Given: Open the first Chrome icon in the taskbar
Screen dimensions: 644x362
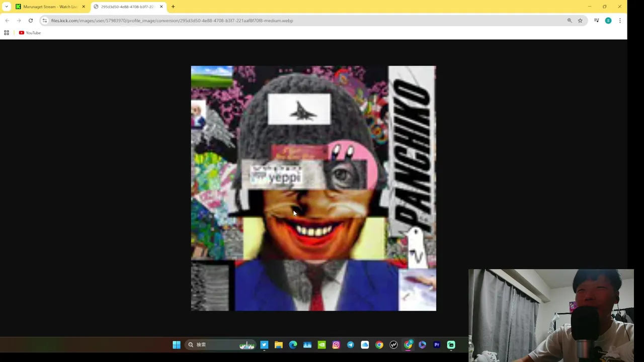Looking at the screenshot, I should (379, 345).
